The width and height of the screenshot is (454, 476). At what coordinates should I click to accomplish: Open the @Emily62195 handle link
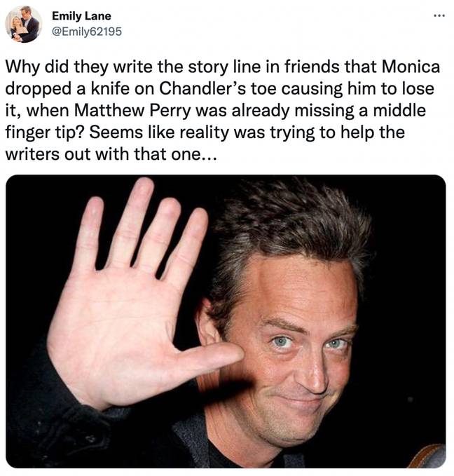[x=87, y=32]
